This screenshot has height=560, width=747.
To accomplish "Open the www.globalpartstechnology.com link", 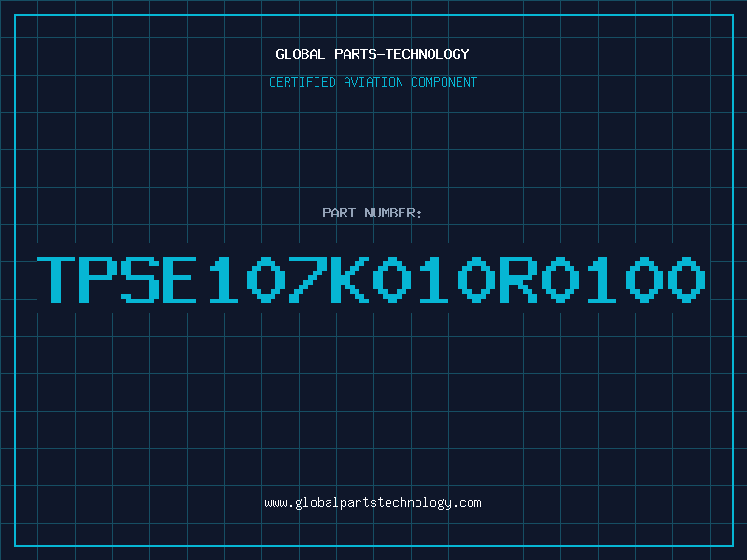I will pos(373,503).
